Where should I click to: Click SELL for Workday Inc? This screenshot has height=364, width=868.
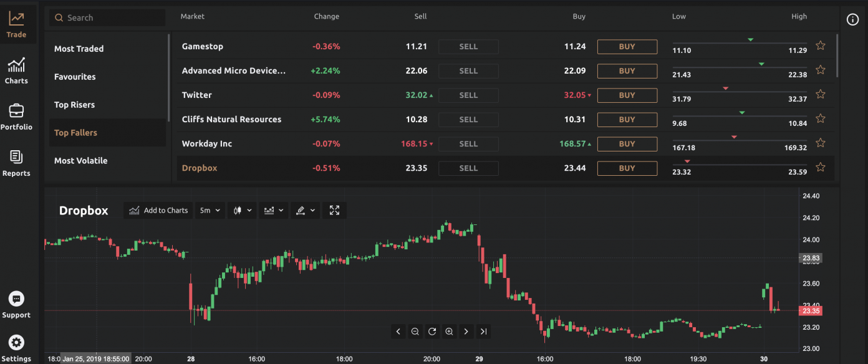coord(468,143)
